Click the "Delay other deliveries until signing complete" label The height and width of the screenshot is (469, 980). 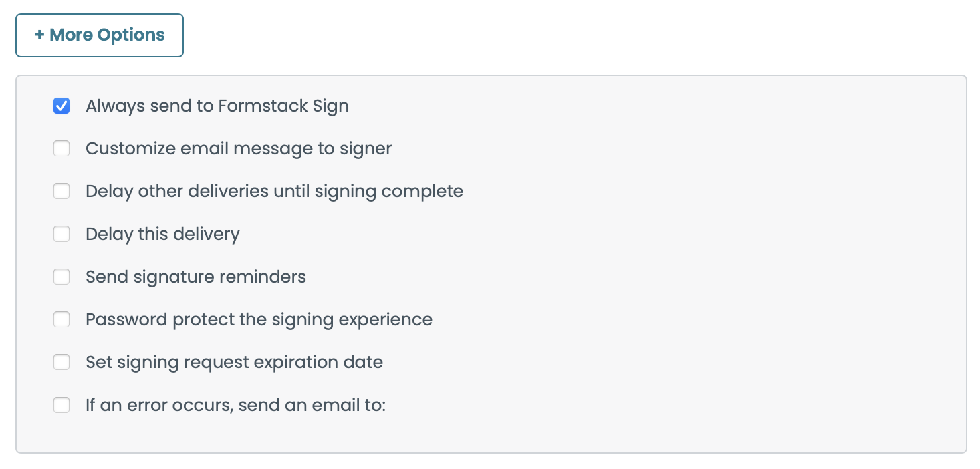click(x=274, y=191)
